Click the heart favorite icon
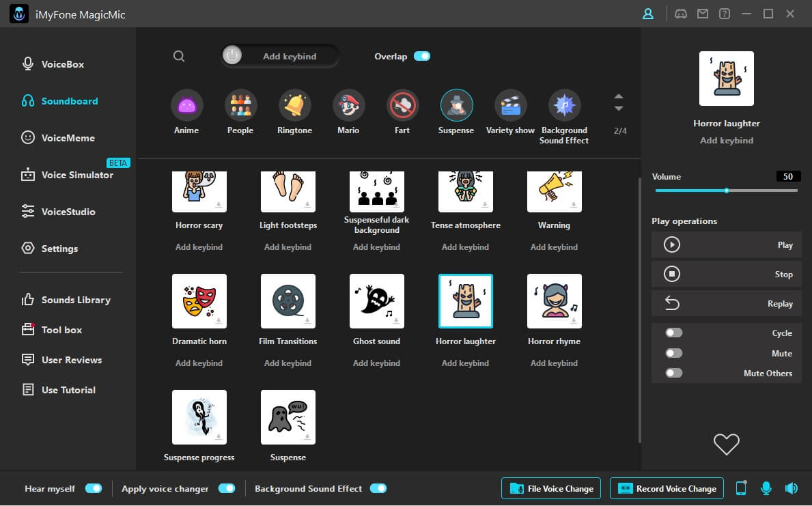This screenshot has width=812, height=506. [726, 444]
